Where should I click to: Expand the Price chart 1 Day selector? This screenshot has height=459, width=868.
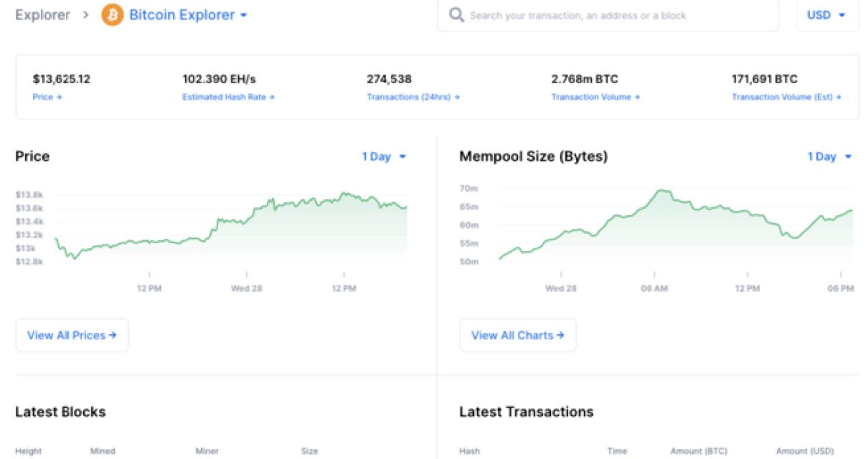pyautogui.click(x=384, y=156)
